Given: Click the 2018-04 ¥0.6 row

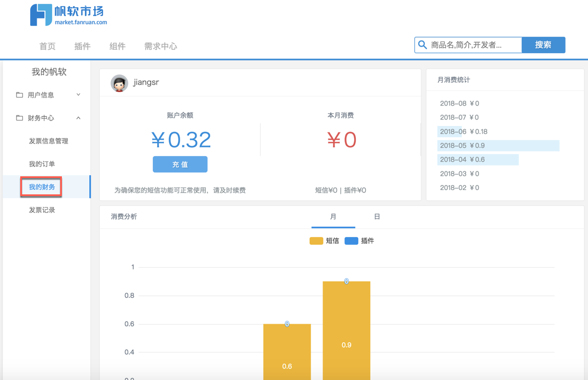Looking at the screenshot, I should (478, 159).
